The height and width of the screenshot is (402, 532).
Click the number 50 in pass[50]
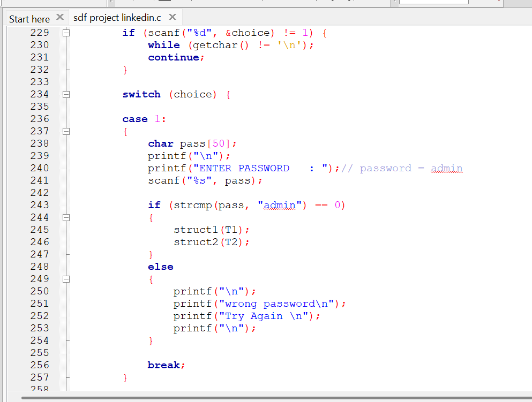pos(219,143)
